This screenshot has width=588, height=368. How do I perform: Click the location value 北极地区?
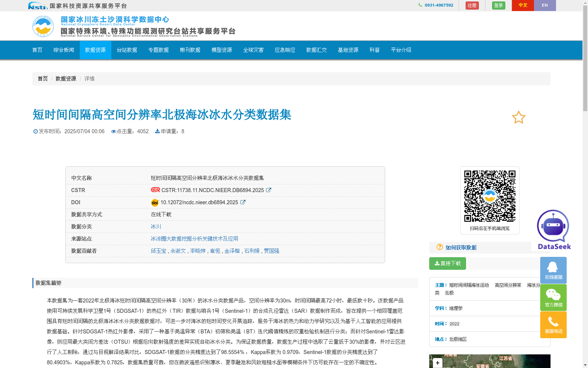tap(458, 339)
